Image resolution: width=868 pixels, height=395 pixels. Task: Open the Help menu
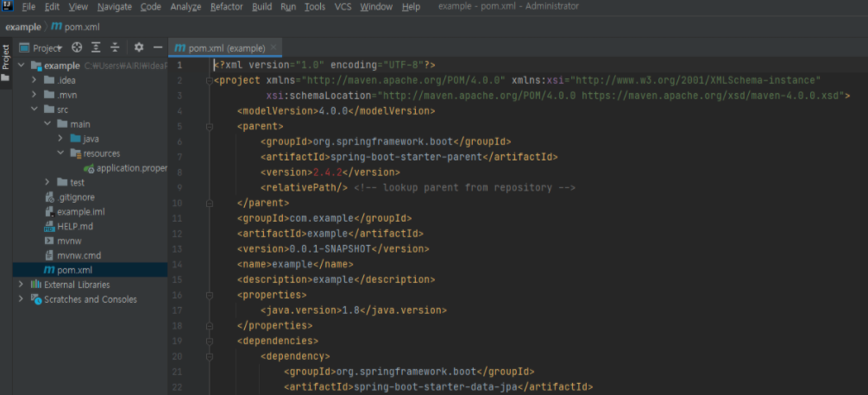pos(411,7)
